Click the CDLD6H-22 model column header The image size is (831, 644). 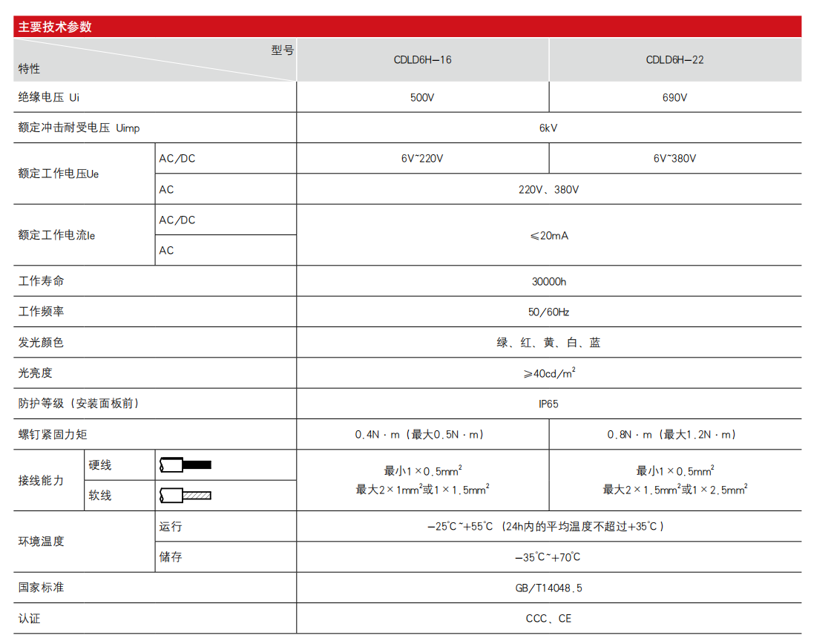click(674, 60)
